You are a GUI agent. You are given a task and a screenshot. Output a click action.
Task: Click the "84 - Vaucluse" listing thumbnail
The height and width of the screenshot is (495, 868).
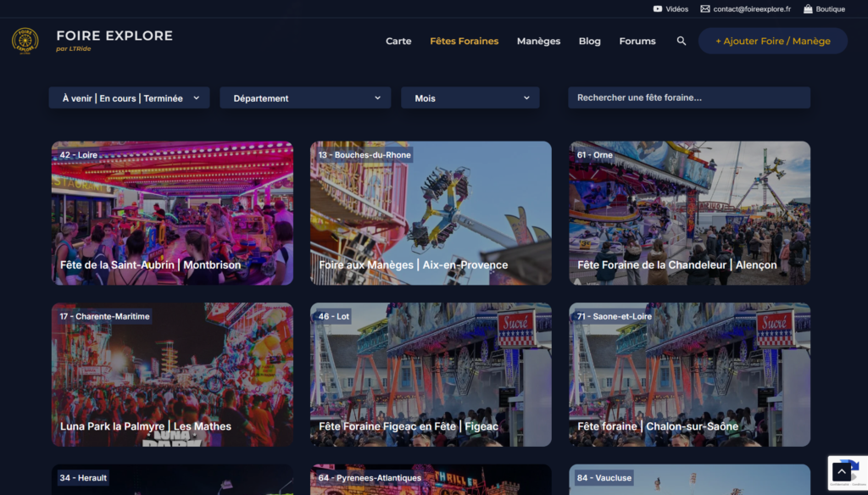pyautogui.click(x=689, y=481)
